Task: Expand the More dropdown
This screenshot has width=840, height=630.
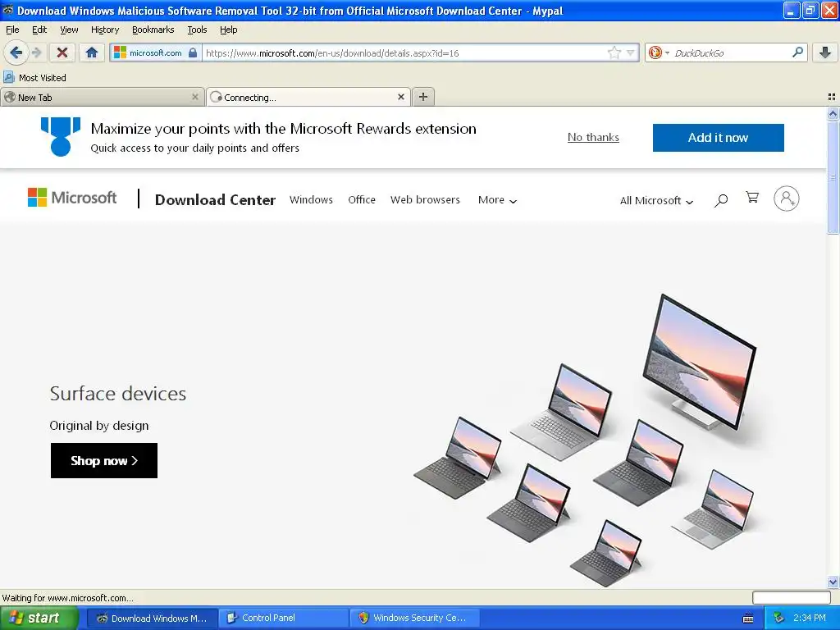Action: (497, 200)
